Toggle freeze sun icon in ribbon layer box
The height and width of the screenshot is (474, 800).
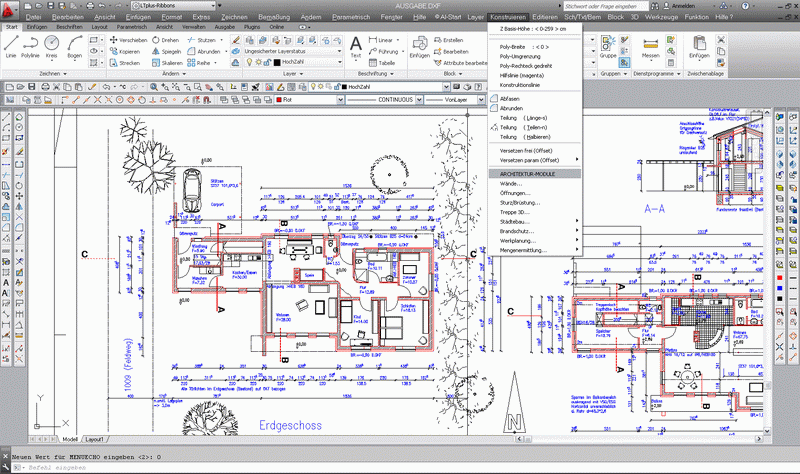258,62
